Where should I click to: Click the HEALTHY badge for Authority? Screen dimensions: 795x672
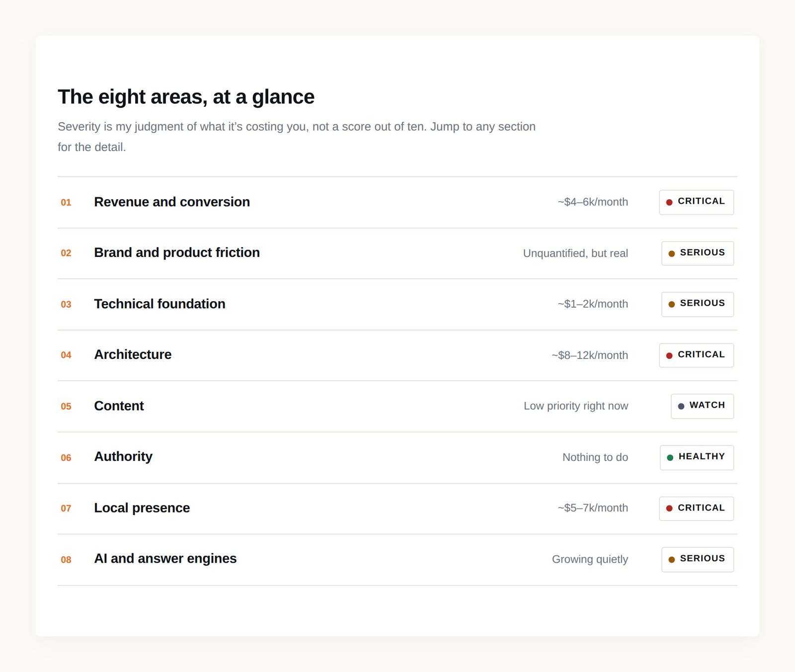697,458
